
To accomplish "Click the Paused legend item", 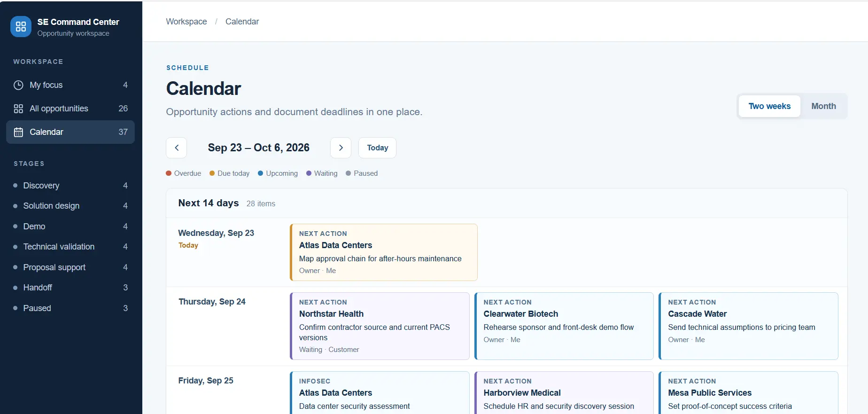I will 362,173.
